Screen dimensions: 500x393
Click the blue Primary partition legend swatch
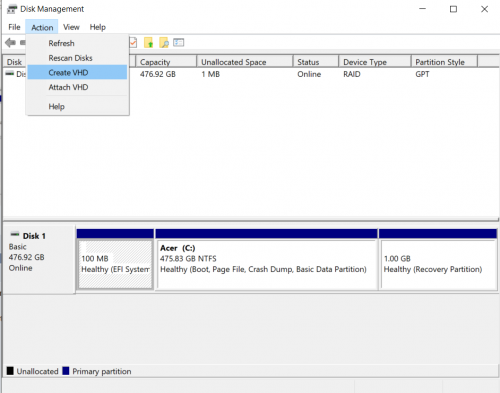[x=66, y=371]
